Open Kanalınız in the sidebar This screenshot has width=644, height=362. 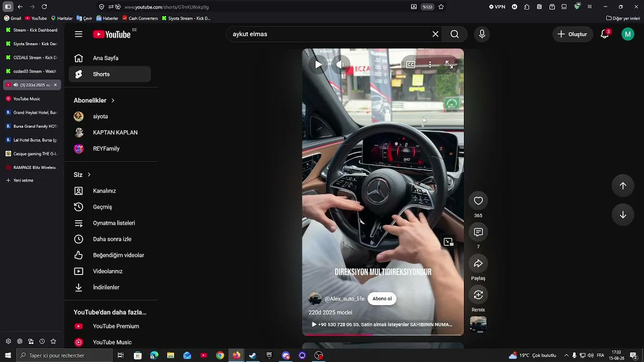click(110, 191)
